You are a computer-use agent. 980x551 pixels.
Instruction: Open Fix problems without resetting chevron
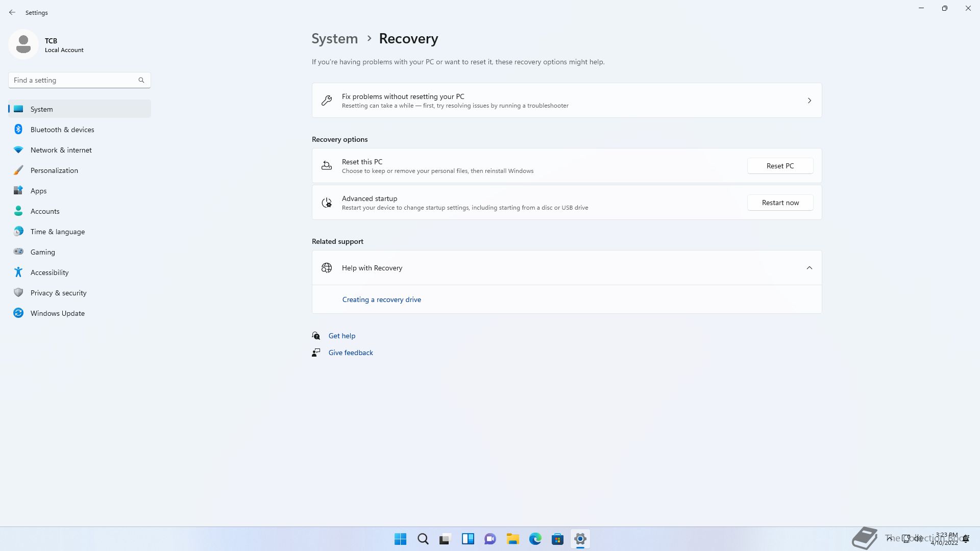click(810, 101)
